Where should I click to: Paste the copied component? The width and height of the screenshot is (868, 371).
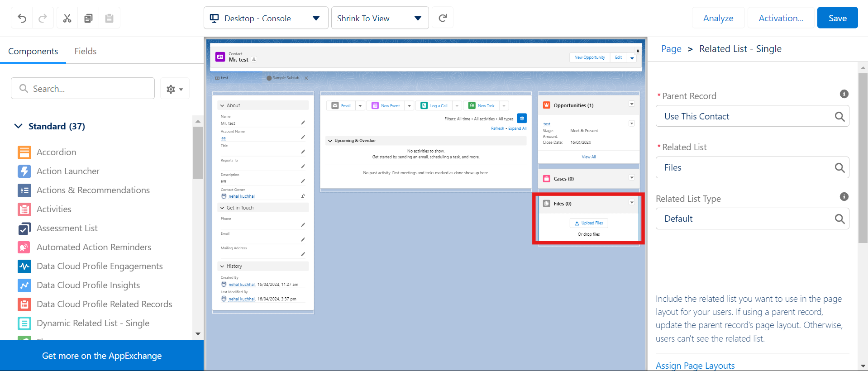[109, 18]
